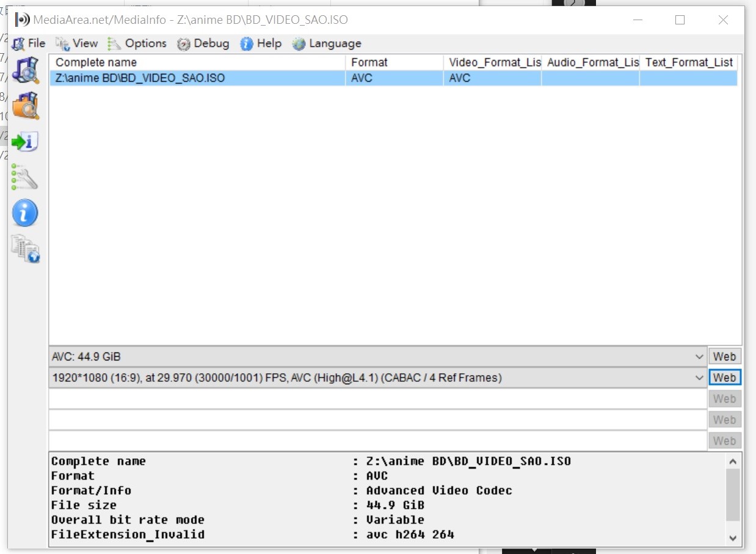This screenshot has height=554, width=756.
Task: Open Preferences via the wrench sidebar icon
Action: point(25,177)
